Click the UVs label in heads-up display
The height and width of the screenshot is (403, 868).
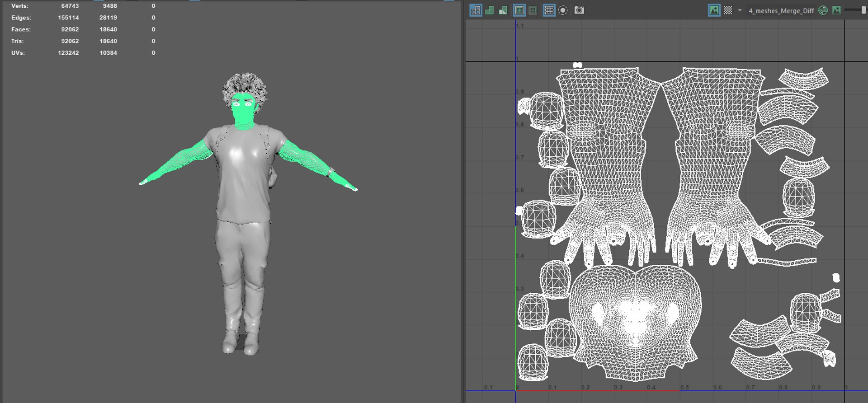coord(18,53)
